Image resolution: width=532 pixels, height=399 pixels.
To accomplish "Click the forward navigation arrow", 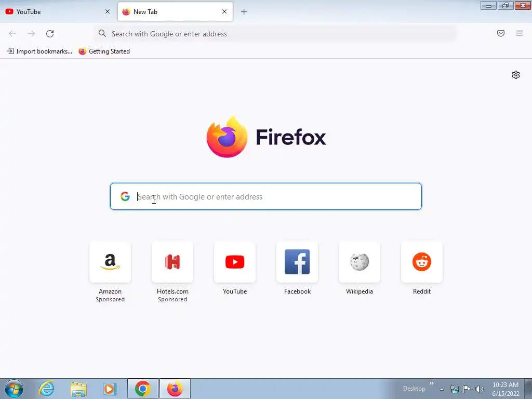I will pyautogui.click(x=31, y=34).
